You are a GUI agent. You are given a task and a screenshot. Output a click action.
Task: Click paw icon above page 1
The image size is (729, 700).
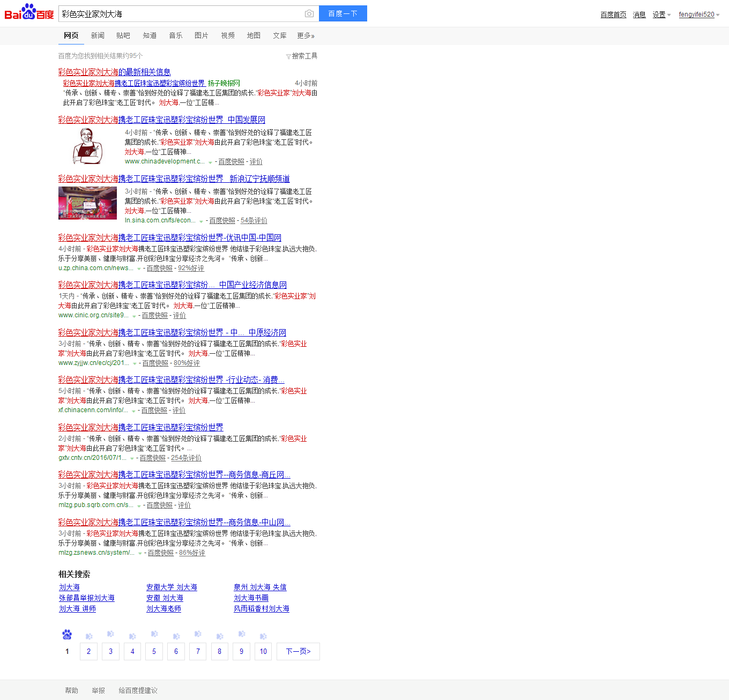click(67, 635)
